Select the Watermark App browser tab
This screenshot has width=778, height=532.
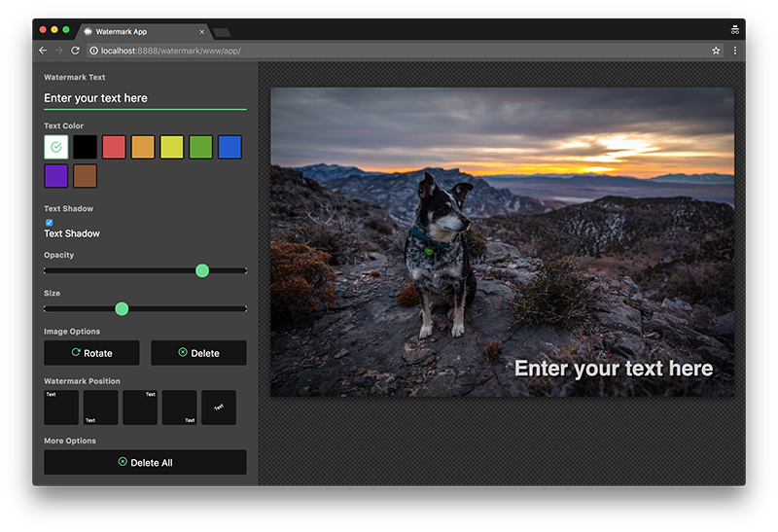point(143,32)
